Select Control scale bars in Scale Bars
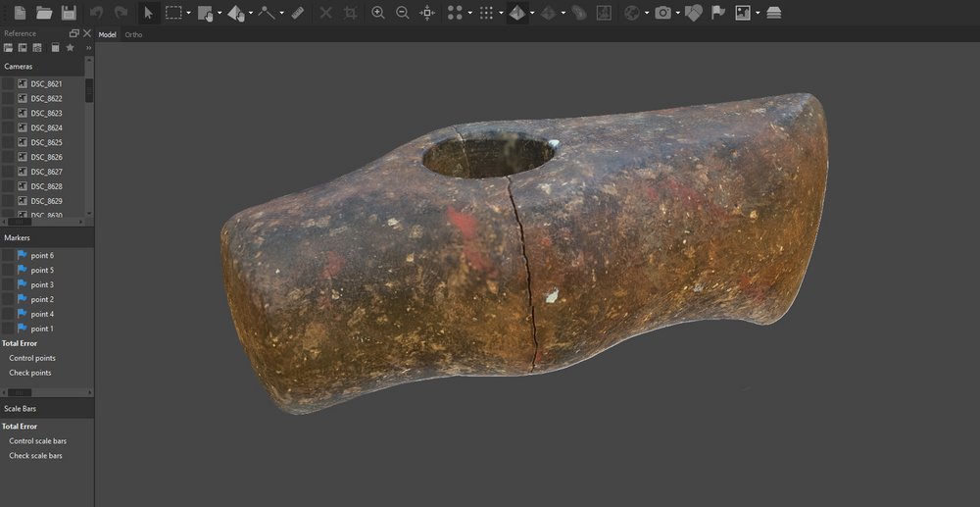This screenshot has width=980, height=507. point(37,441)
